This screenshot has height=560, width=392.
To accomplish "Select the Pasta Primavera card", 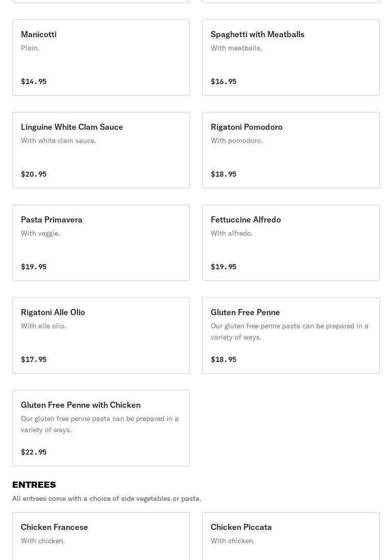I will pos(101,243).
